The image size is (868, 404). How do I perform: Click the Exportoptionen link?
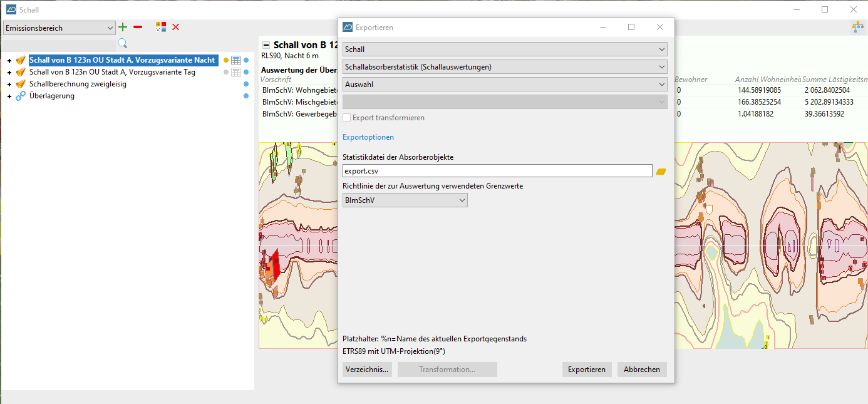(368, 137)
